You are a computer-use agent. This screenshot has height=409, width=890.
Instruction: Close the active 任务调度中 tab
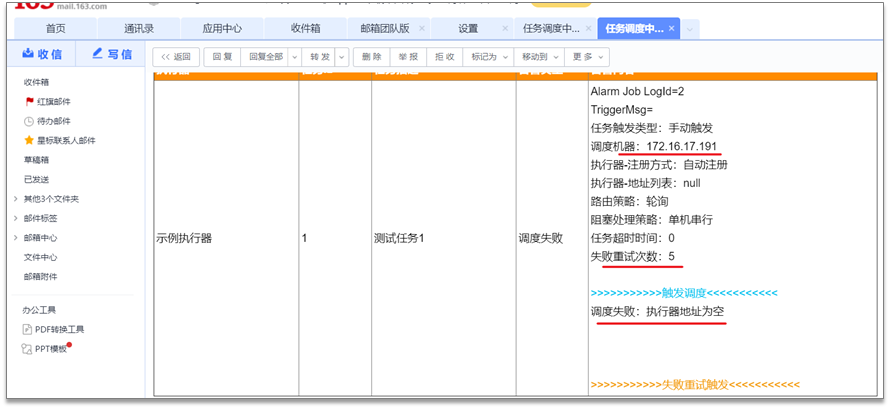point(671,28)
